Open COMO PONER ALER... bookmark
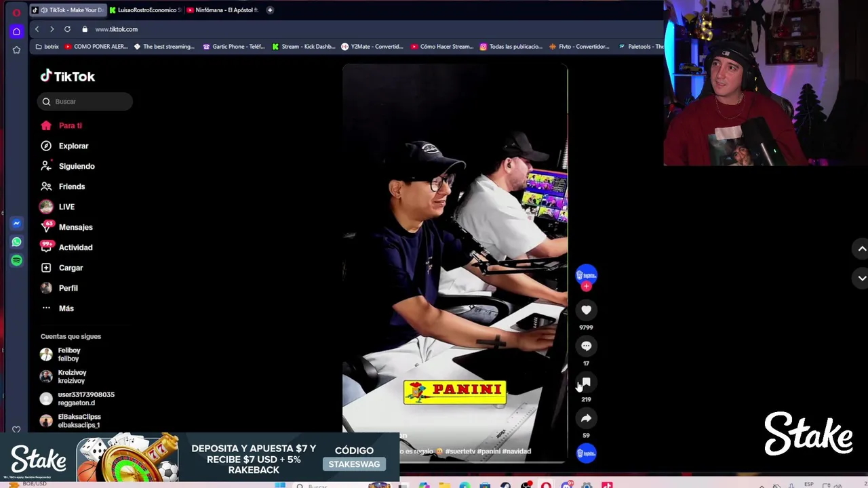Screen dimensions: 868x488 [x=96, y=47]
